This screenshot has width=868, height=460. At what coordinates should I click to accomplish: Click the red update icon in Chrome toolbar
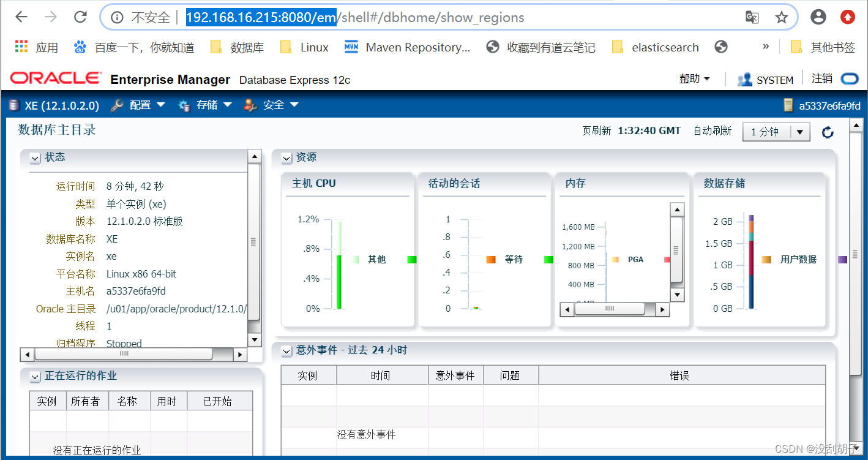(848, 17)
